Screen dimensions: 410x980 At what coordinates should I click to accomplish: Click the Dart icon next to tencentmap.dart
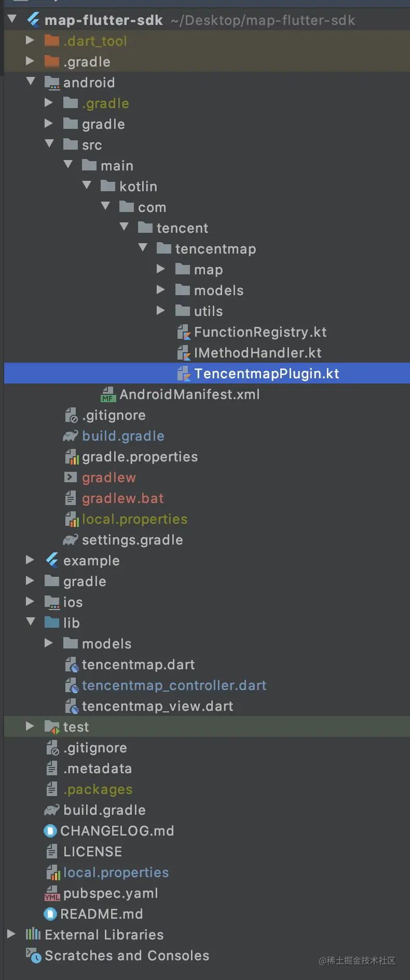pyautogui.click(x=72, y=664)
